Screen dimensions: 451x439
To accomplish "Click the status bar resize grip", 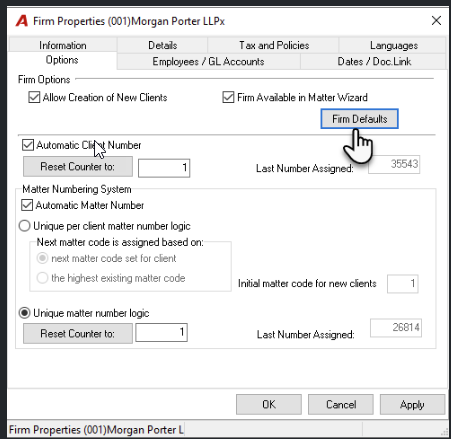I will tap(444, 432).
